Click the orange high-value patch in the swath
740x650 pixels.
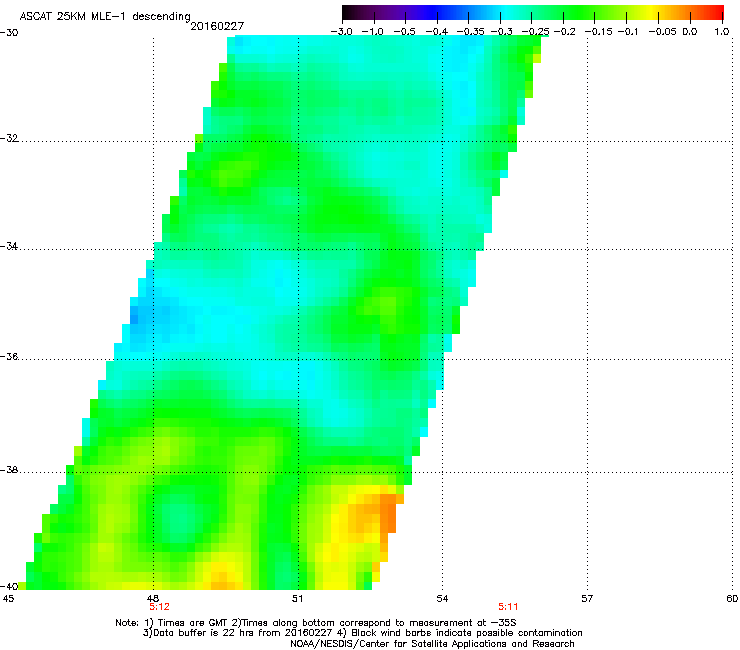point(378,515)
